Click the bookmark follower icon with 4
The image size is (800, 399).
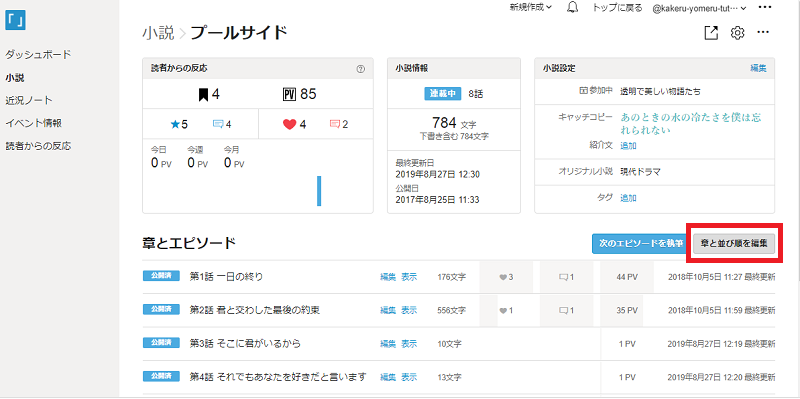click(203, 94)
